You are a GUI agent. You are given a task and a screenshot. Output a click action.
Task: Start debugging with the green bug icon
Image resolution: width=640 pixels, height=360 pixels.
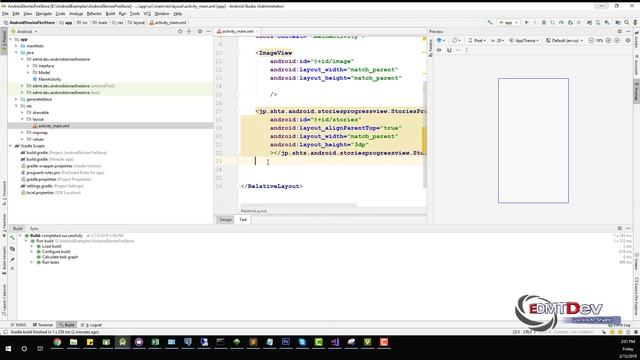(x=544, y=22)
